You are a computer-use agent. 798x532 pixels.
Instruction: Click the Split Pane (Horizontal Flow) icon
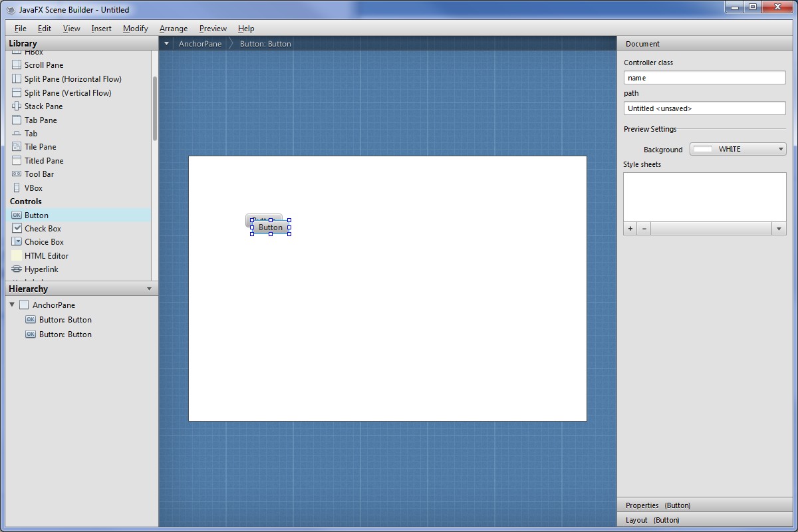pyautogui.click(x=17, y=79)
